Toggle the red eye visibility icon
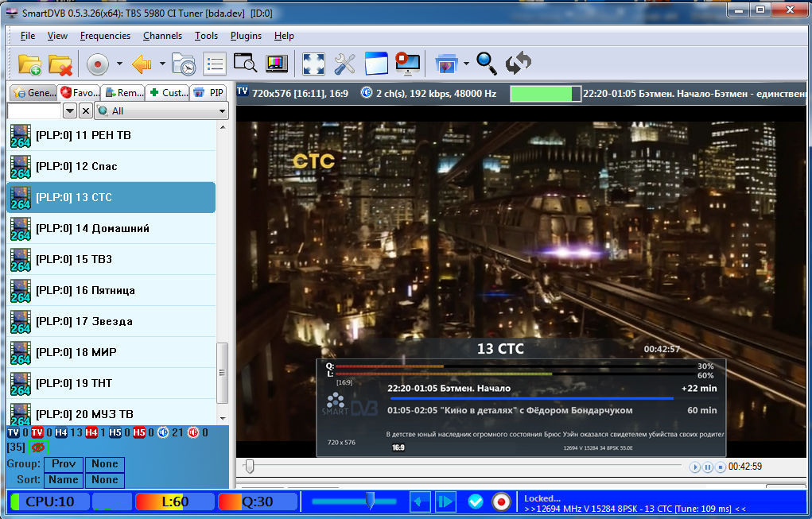The width and height of the screenshot is (812, 519). [38, 447]
